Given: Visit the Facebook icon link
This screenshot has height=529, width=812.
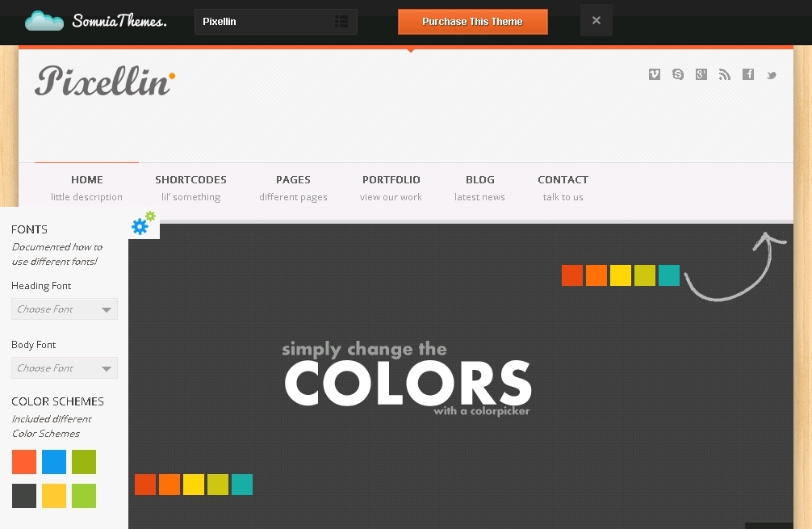Looking at the screenshot, I should click(748, 74).
